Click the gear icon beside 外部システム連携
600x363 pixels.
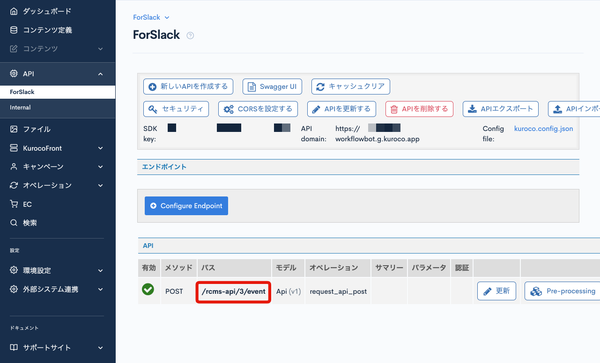click(x=14, y=289)
